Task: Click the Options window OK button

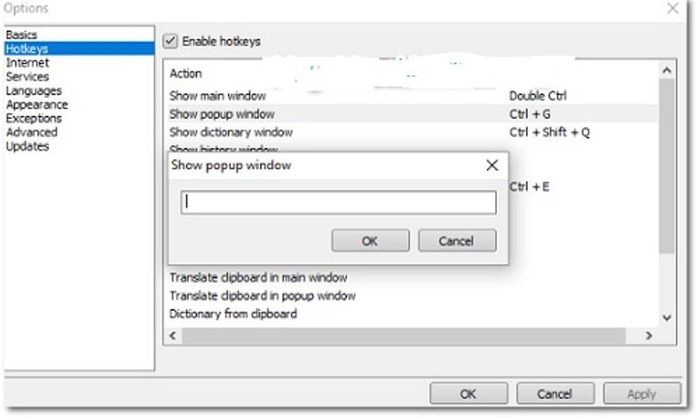Action: click(x=468, y=394)
